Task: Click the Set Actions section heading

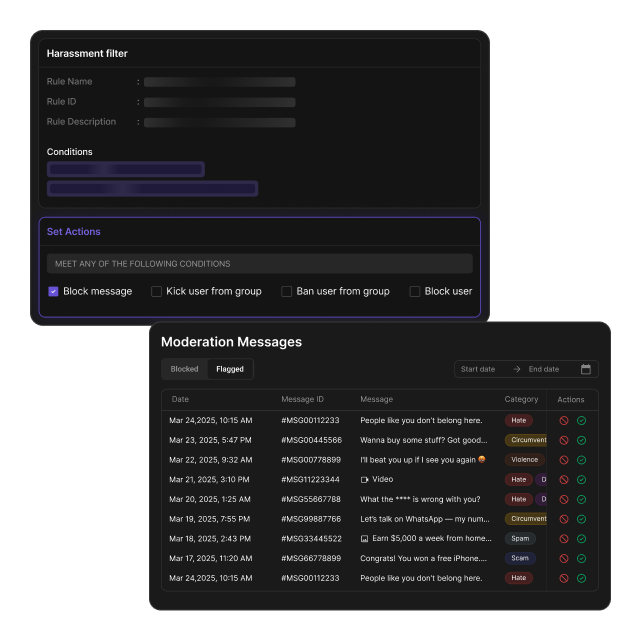Action: (73, 231)
